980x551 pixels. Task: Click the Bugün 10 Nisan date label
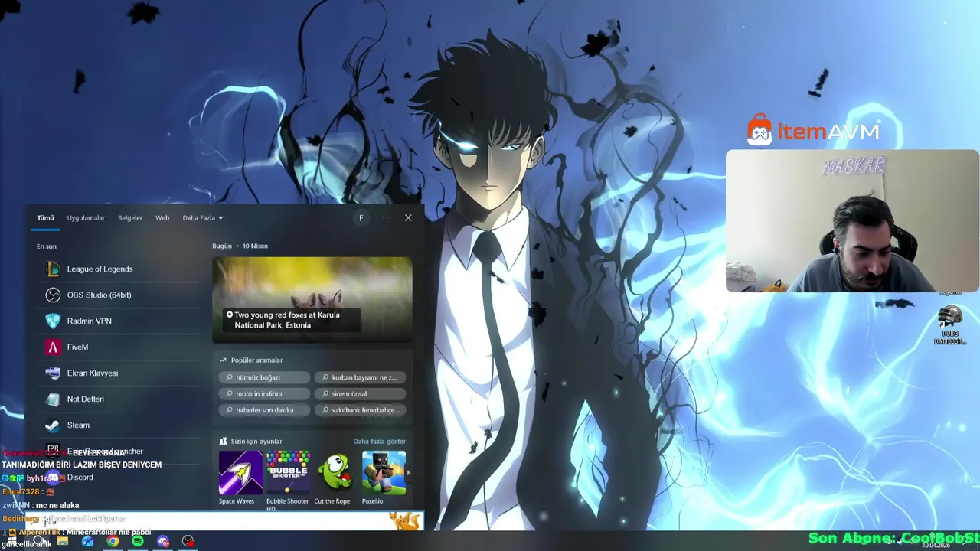[240, 246]
